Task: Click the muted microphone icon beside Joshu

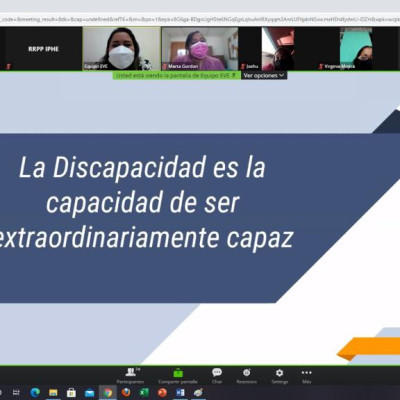Action: tap(243, 66)
